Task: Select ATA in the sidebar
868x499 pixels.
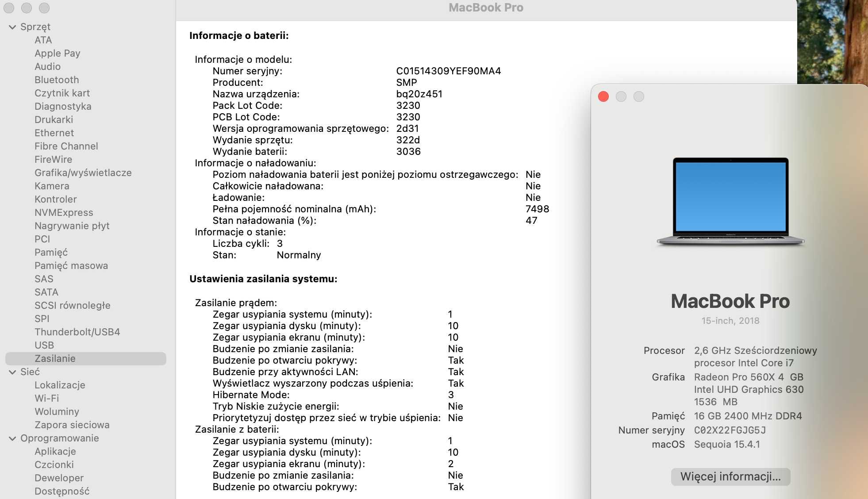Action: pyautogui.click(x=43, y=40)
